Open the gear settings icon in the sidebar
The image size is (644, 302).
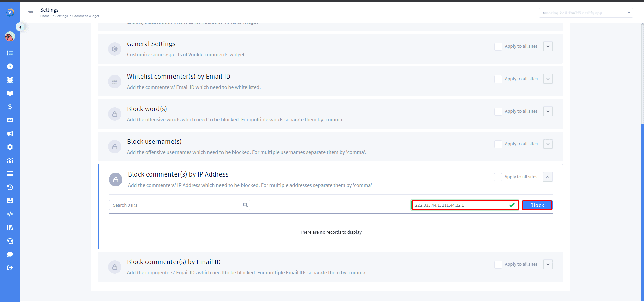click(10, 147)
